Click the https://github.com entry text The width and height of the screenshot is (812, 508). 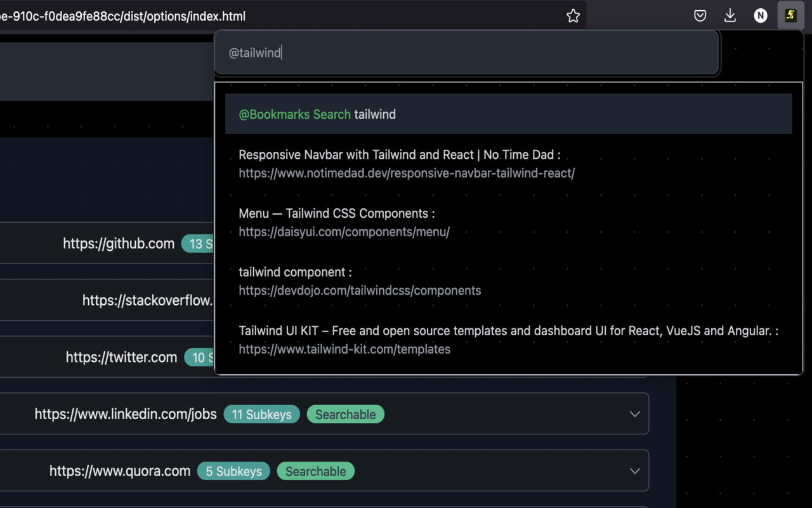119,243
